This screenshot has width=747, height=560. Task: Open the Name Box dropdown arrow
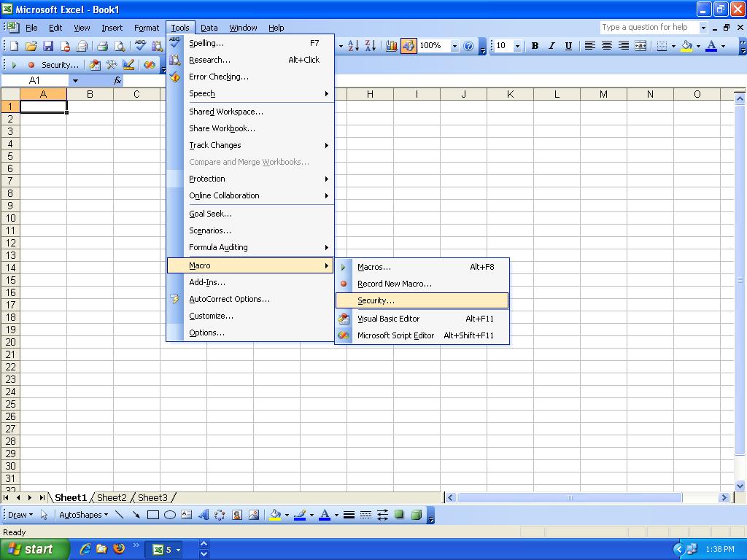click(x=75, y=80)
